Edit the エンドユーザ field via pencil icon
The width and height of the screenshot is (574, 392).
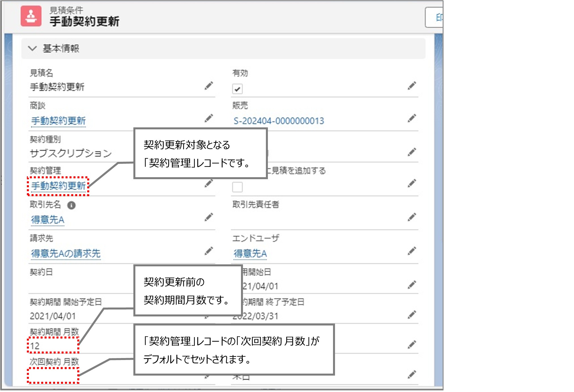tap(412, 250)
